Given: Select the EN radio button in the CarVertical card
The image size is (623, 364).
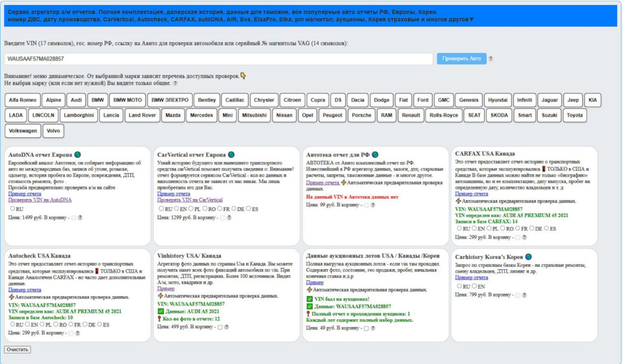Looking at the screenshot, I should (177, 209).
